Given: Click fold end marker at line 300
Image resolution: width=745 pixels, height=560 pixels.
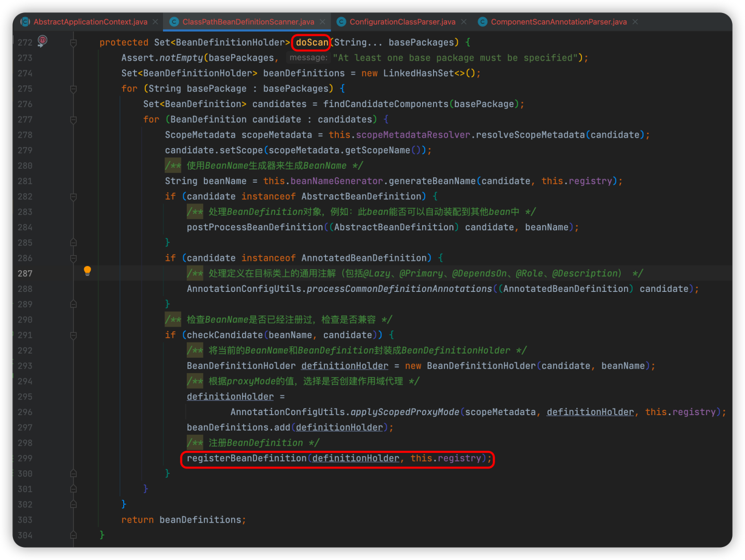Looking at the screenshot, I should coord(73,474).
